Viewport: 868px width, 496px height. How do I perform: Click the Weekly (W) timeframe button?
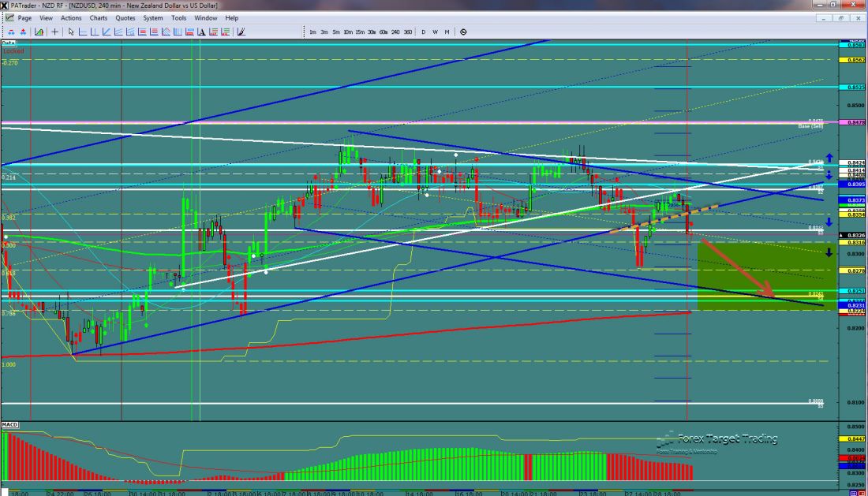[435, 32]
